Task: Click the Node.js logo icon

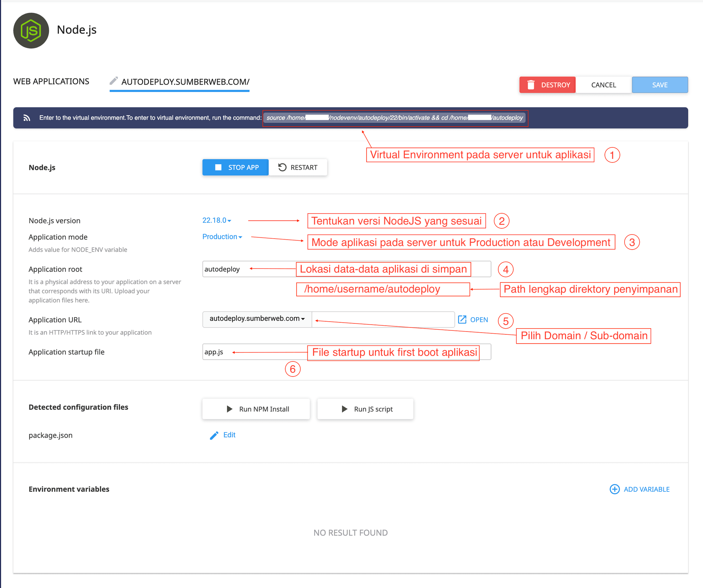Action: pyautogui.click(x=31, y=31)
